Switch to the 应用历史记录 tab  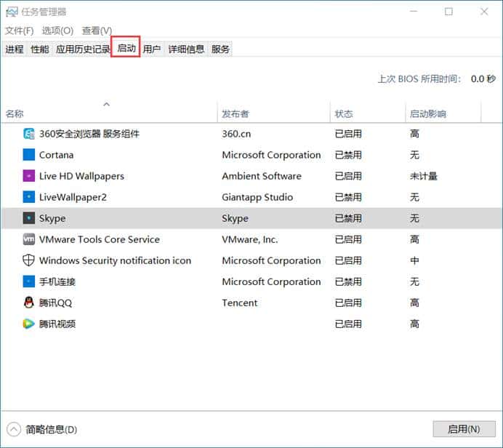coord(82,49)
